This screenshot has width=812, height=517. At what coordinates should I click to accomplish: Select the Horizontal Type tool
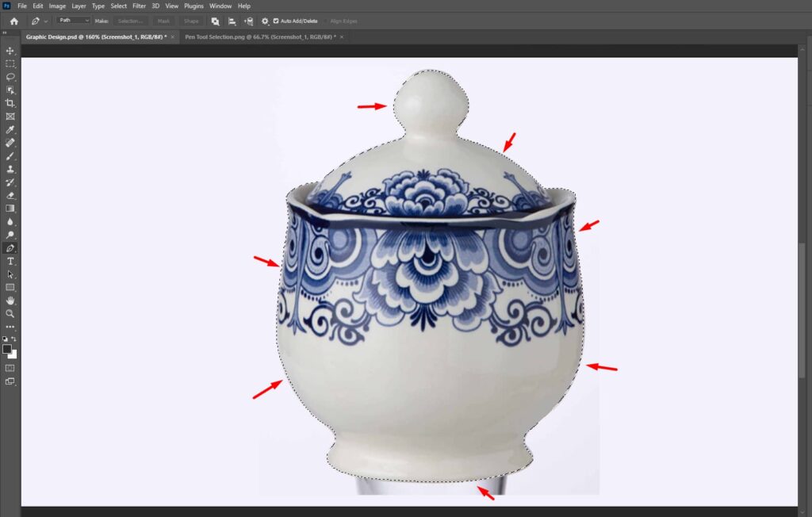[10, 261]
